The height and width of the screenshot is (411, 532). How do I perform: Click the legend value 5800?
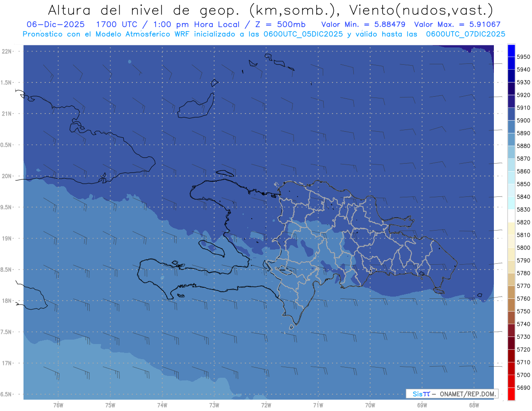click(523, 248)
